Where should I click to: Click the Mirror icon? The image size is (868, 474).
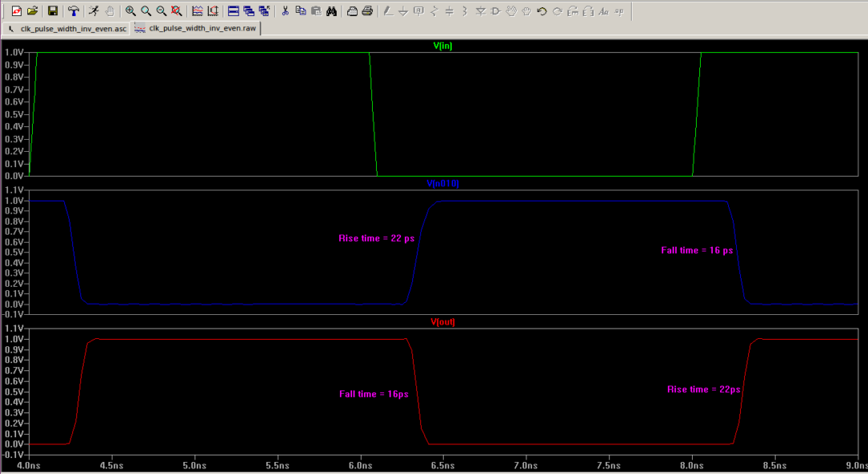point(588,11)
